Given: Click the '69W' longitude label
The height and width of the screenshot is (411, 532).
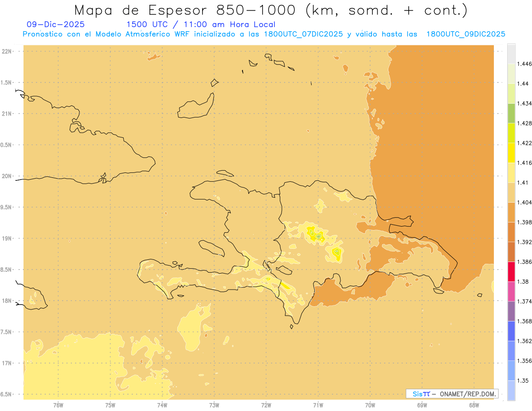Looking at the screenshot, I should pyautogui.click(x=422, y=405).
